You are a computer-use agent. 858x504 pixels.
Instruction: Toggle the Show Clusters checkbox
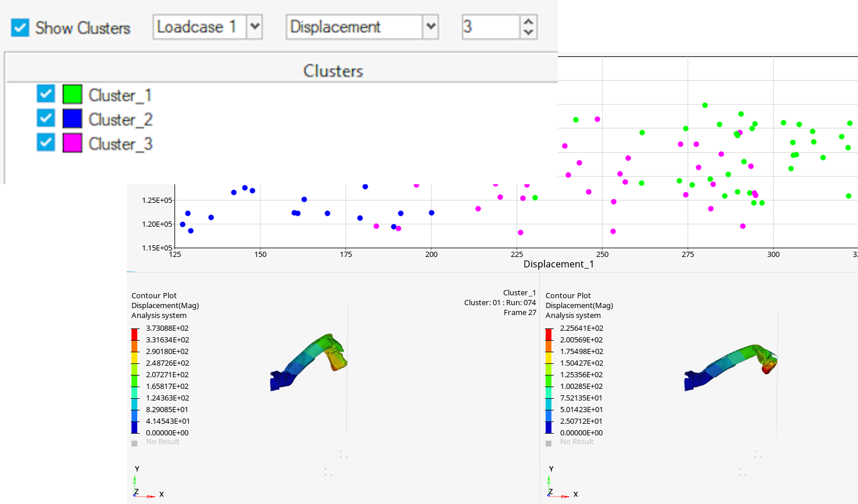click(20, 27)
